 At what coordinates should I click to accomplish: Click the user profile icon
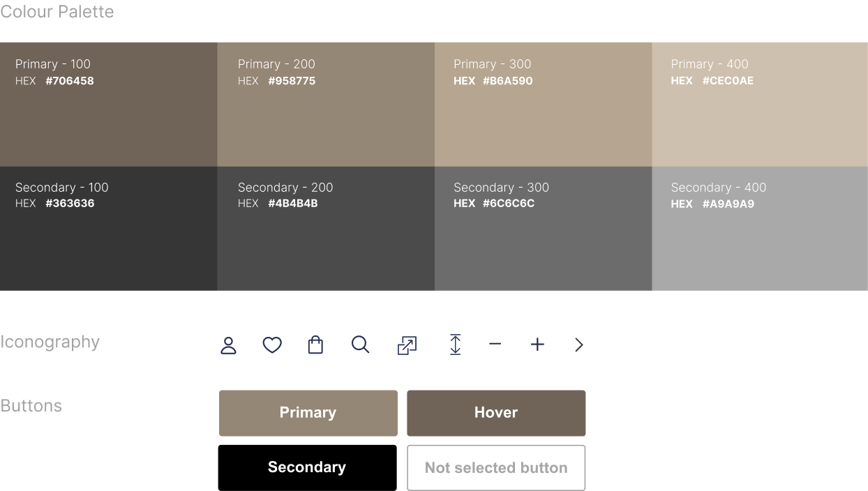tap(228, 345)
